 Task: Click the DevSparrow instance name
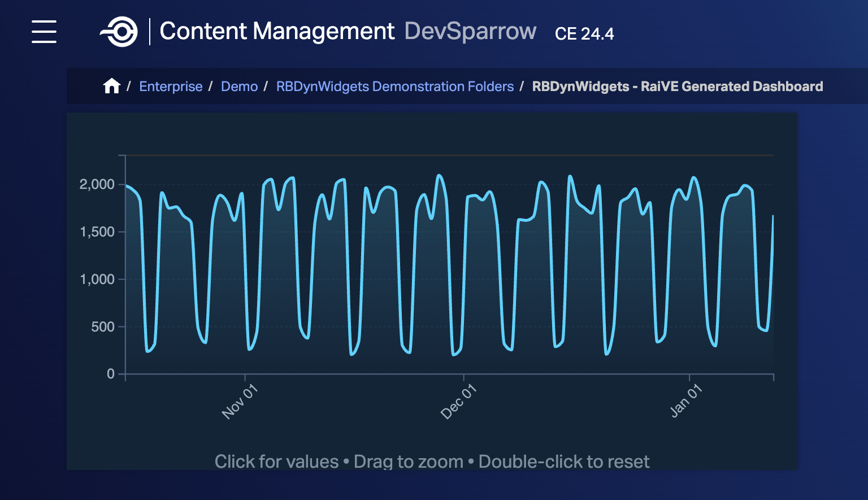coord(470,31)
